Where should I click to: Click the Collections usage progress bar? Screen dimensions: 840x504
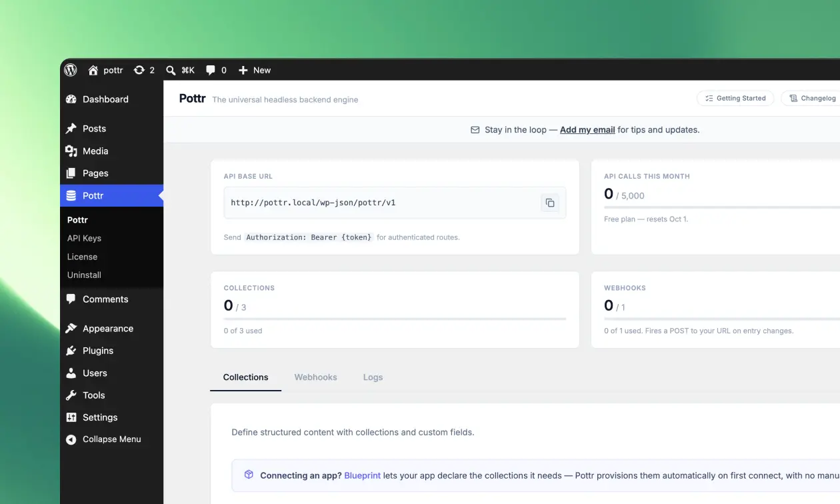(x=395, y=319)
